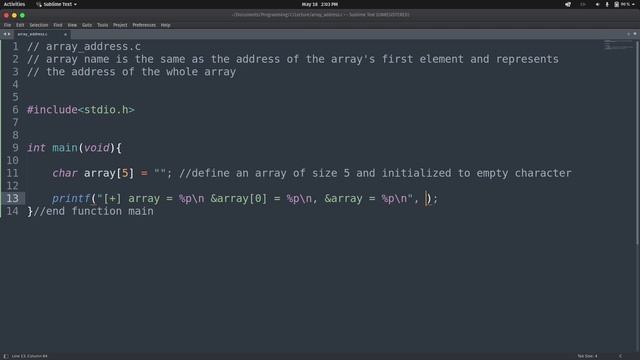Open the Tools menu
Viewport: 640px width, 360px height.
pyautogui.click(x=102, y=25)
